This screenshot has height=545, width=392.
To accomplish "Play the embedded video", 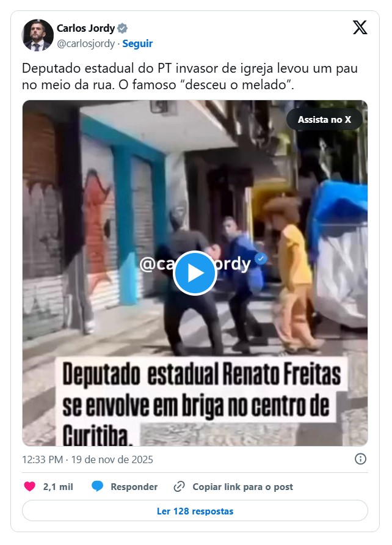I will pos(195,273).
